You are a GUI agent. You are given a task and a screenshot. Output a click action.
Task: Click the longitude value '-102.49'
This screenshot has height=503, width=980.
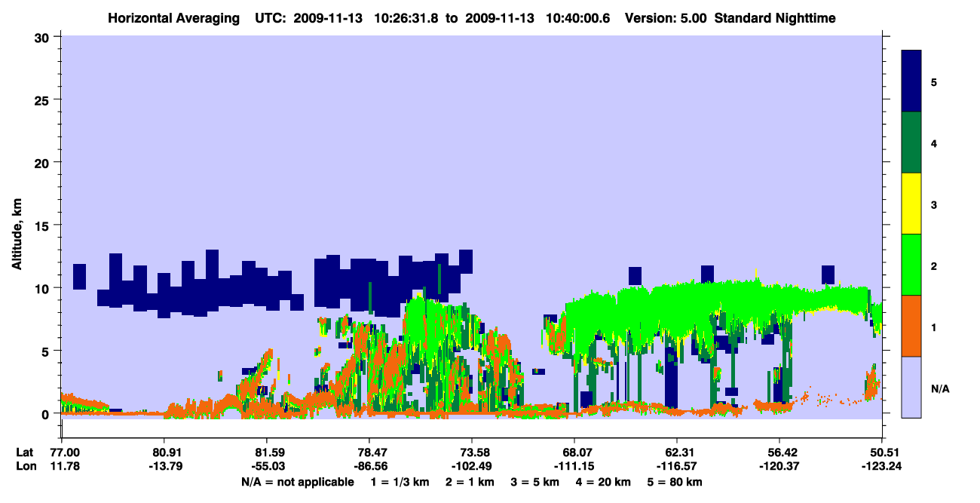pyautogui.click(x=471, y=466)
